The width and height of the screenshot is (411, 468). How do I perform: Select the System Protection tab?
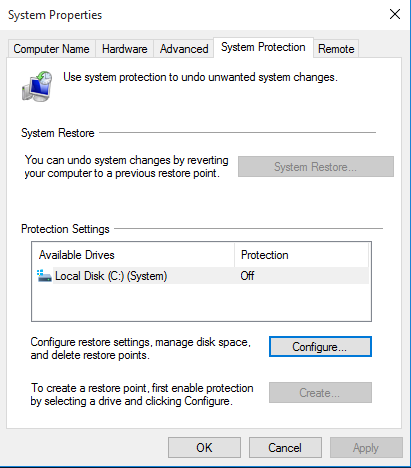263,47
